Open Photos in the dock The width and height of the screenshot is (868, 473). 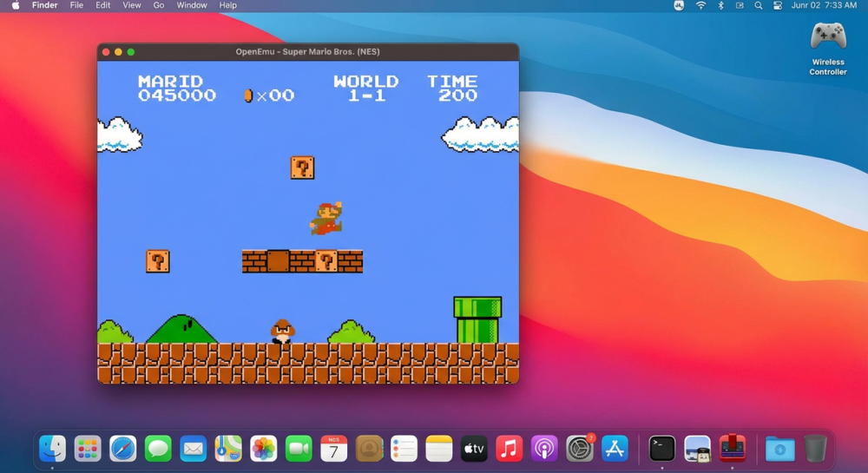[x=264, y=448]
